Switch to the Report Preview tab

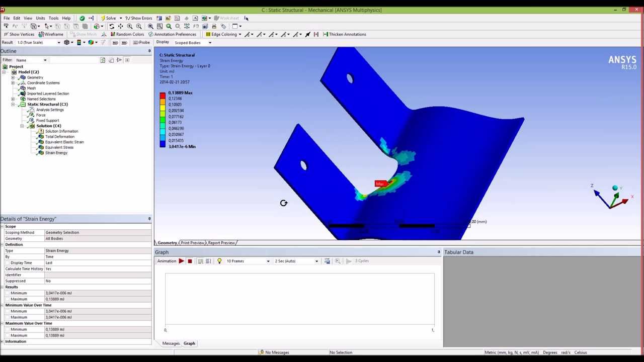pyautogui.click(x=221, y=243)
